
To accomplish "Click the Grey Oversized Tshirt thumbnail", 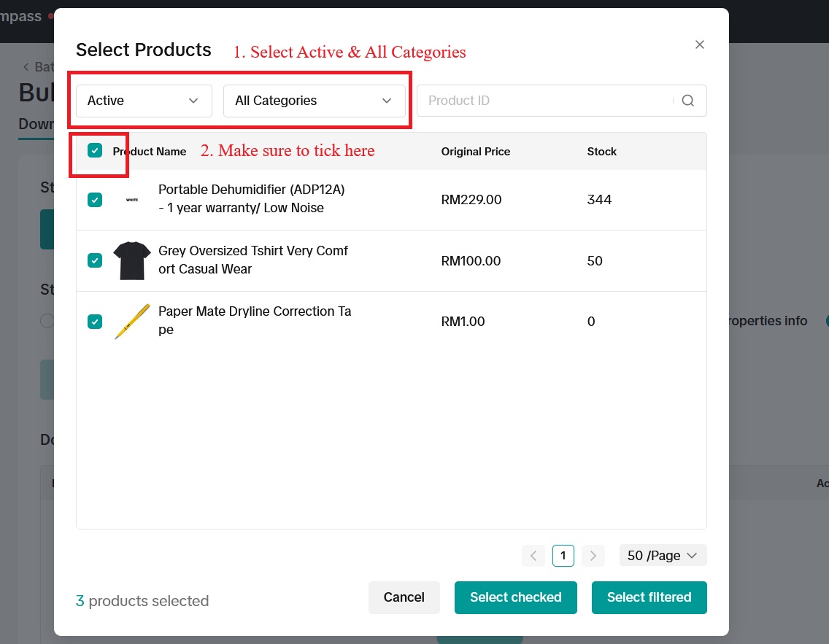I will 132,260.
